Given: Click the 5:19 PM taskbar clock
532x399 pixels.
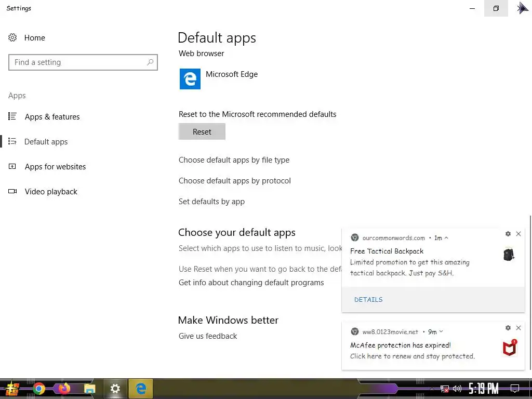Looking at the screenshot, I should 484,389.
